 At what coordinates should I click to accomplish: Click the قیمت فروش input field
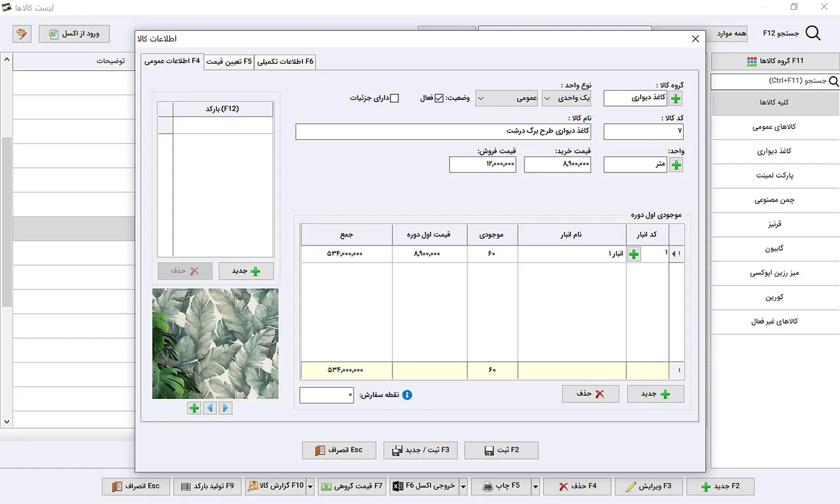click(x=482, y=165)
